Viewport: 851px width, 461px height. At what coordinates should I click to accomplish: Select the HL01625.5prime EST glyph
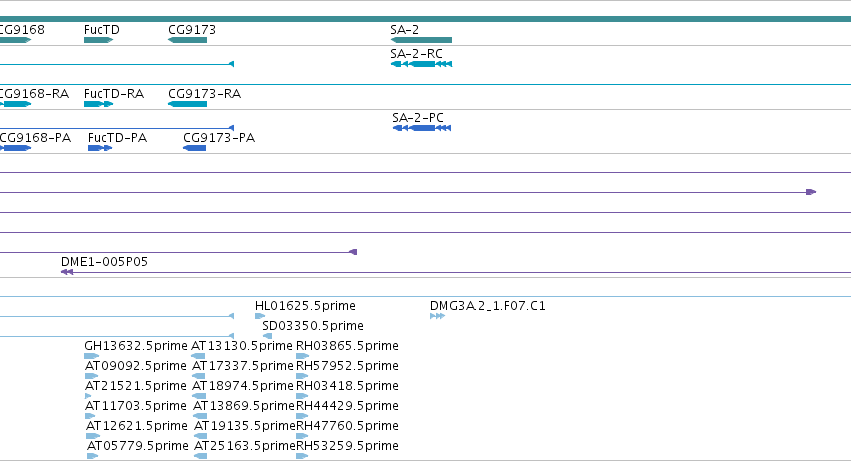coord(260,316)
